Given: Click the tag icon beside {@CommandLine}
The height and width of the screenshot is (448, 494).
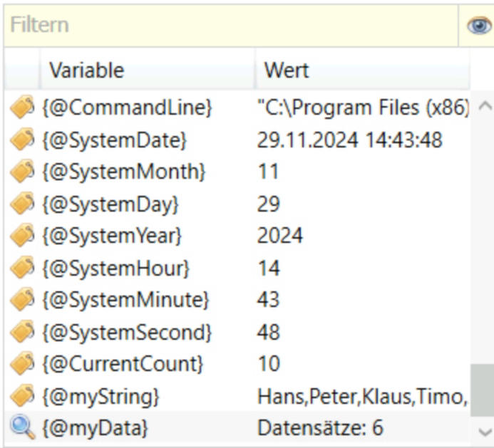Looking at the screenshot, I should coord(22,108).
